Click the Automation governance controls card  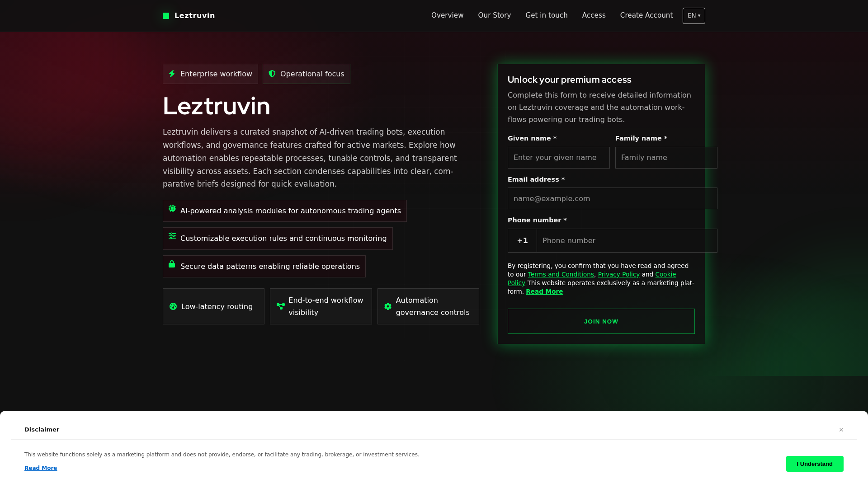pos(428,306)
